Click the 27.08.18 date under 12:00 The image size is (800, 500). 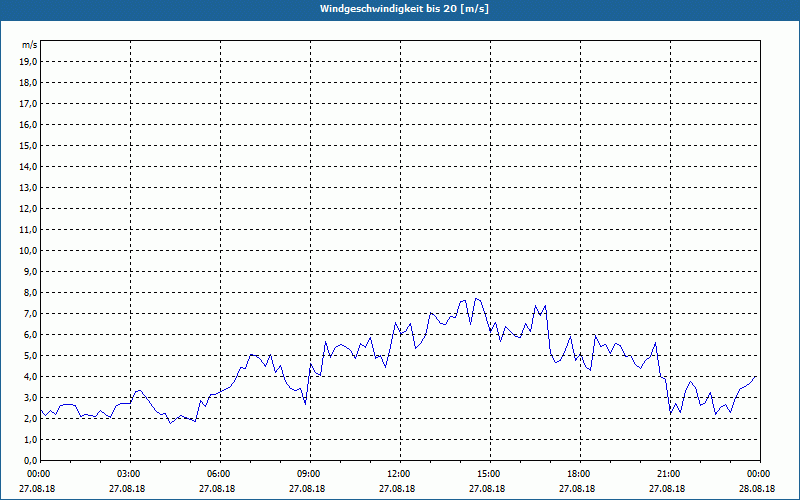pyautogui.click(x=397, y=489)
